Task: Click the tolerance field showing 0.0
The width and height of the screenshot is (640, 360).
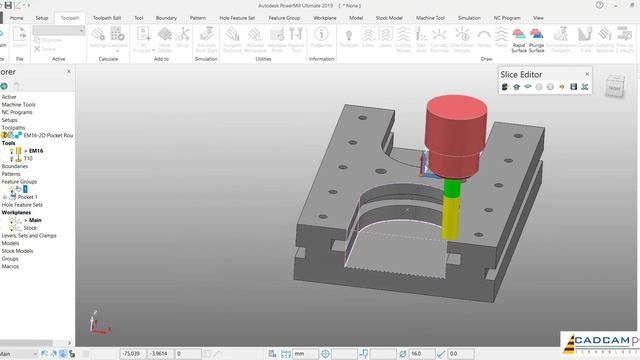Action: (x=461, y=353)
